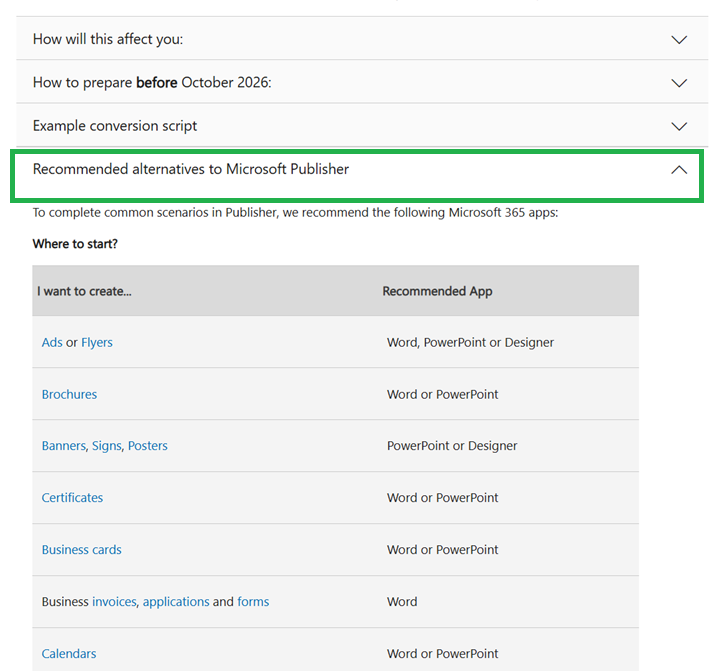The width and height of the screenshot is (716, 671).
Task: Click 'How to prepare before October 2026' heading
Action: pyautogui.click(x=152, y=83)
